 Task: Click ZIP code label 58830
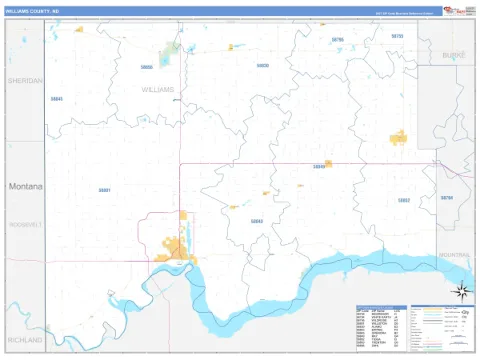point(263,66)
